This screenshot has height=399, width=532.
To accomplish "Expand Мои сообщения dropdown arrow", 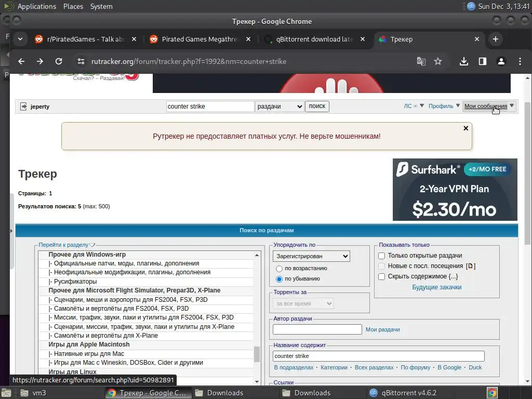I will click(512, 106).
